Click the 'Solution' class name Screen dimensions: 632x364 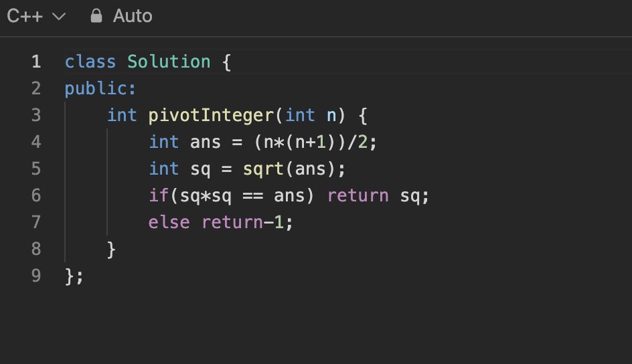169,62
